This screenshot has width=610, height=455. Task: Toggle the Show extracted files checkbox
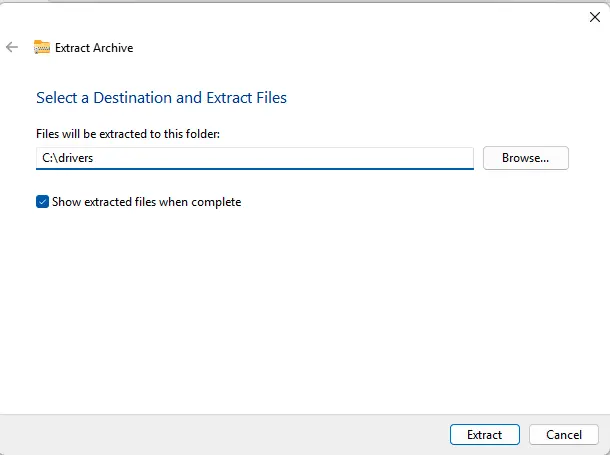42,202
